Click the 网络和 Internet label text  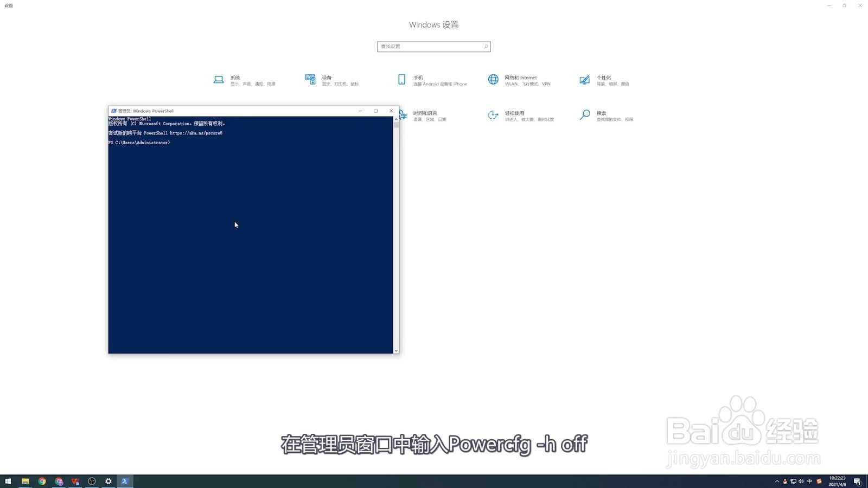point(521,78)
